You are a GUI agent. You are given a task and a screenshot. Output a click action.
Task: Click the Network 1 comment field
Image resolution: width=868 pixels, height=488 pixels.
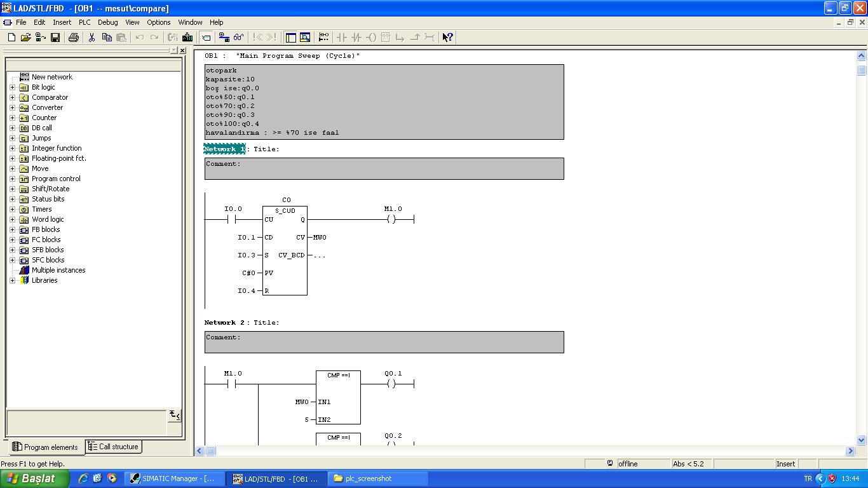click(384, 168)
